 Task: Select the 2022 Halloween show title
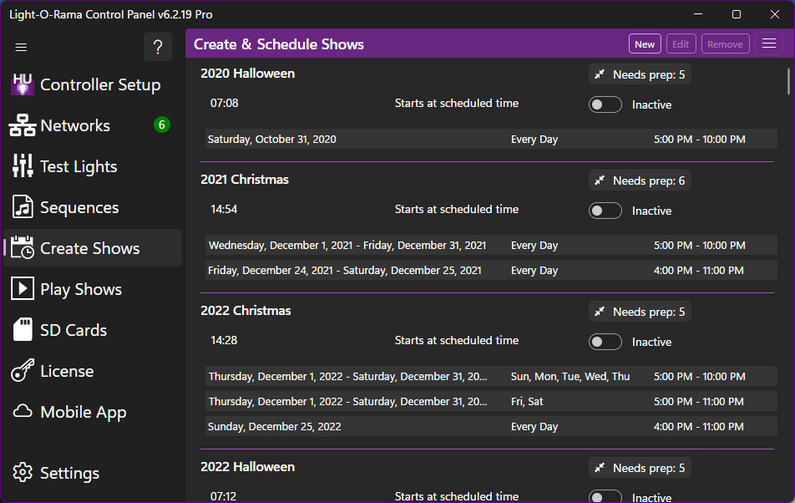pos(247,466)
